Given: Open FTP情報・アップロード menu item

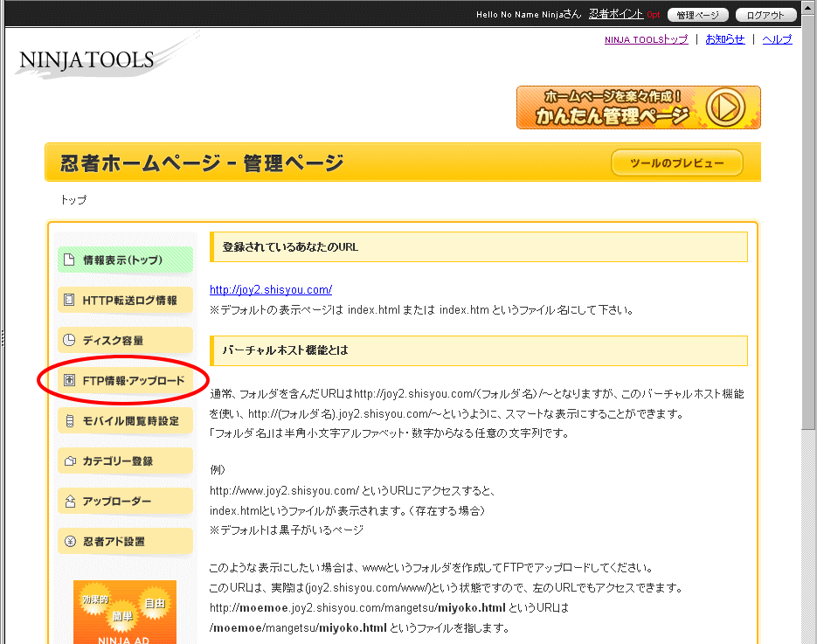Looking at the screenshot, I should click(x=125, y=380).
